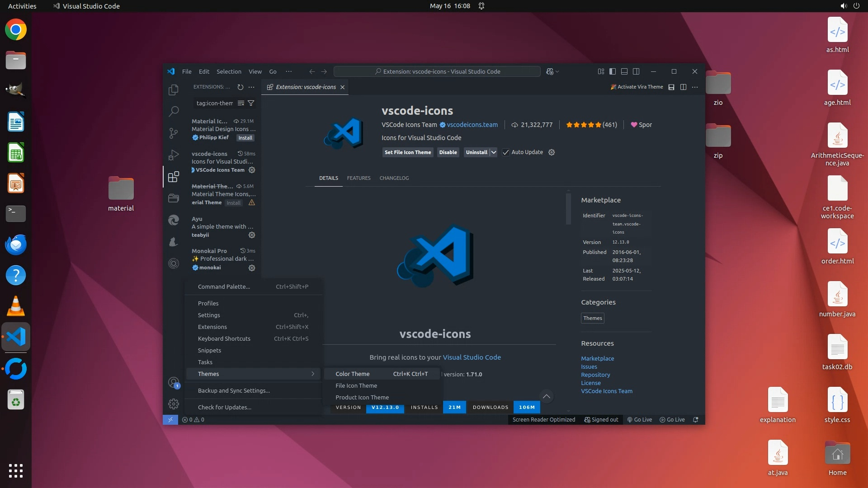Open the Run and Debug view icon
This screenshot has width=868, height=488.
173,155
